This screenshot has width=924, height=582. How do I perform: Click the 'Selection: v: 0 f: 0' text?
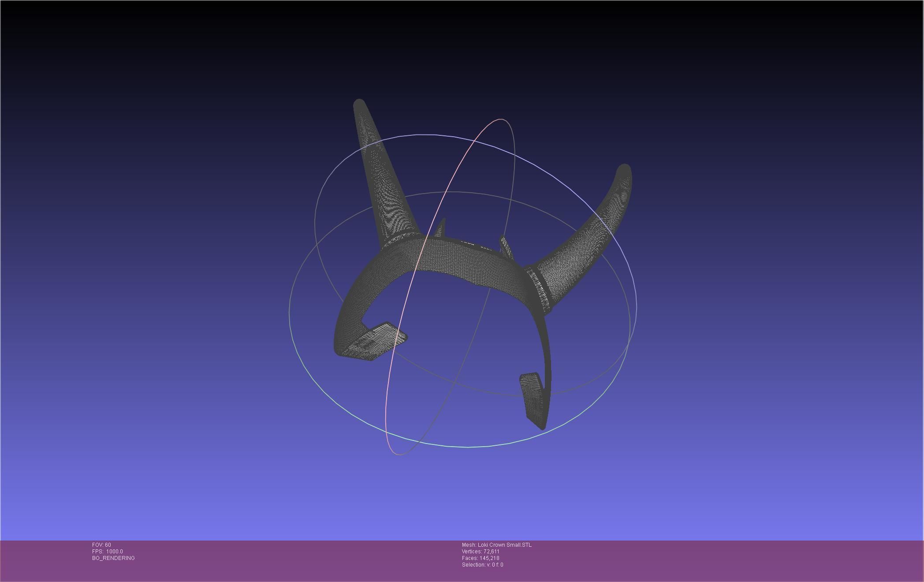pos(482,565)
